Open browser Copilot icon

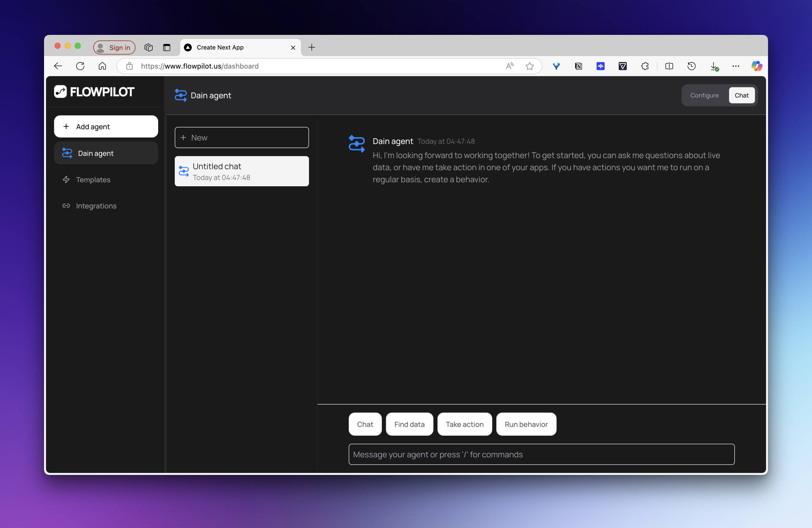[756, 66]
